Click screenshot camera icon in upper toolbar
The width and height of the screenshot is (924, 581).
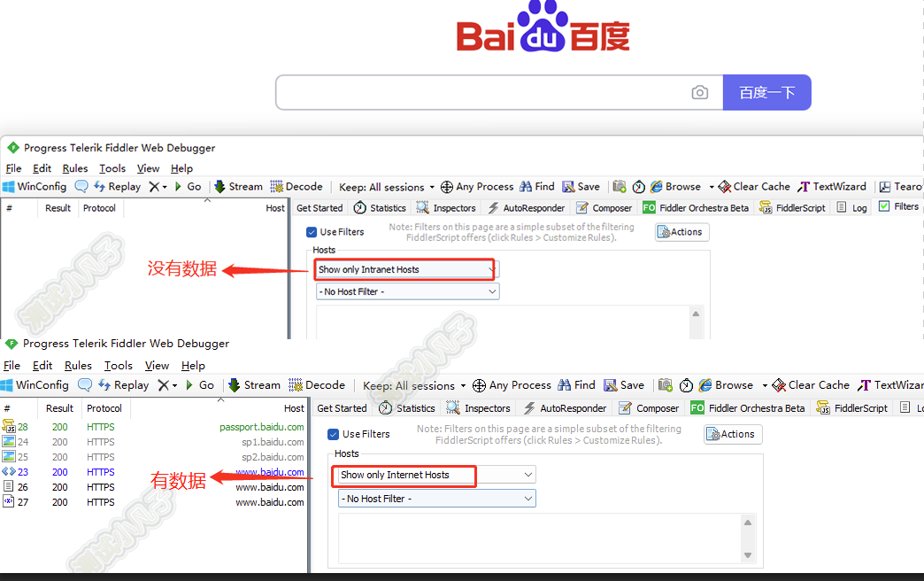[620, 186]
